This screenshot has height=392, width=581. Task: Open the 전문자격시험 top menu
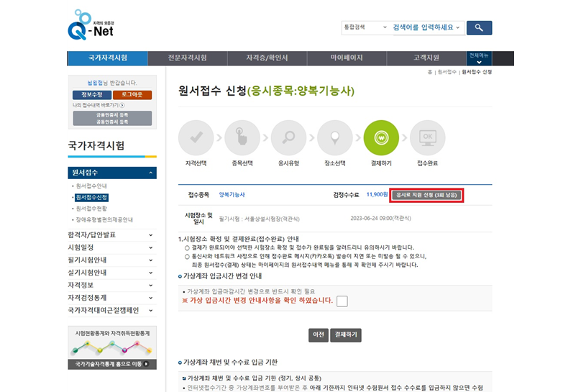[x=188, y=58]
